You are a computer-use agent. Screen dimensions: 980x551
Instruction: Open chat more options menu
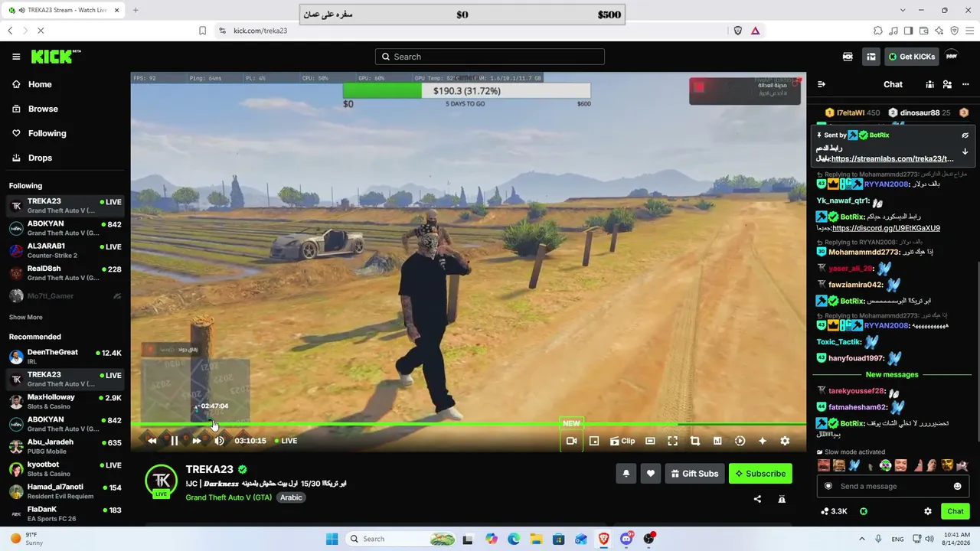964,84
